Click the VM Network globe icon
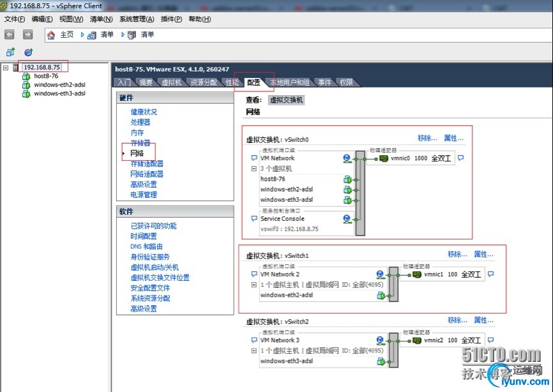The width and height of the screenshot is (553, 392). (347, 158)
